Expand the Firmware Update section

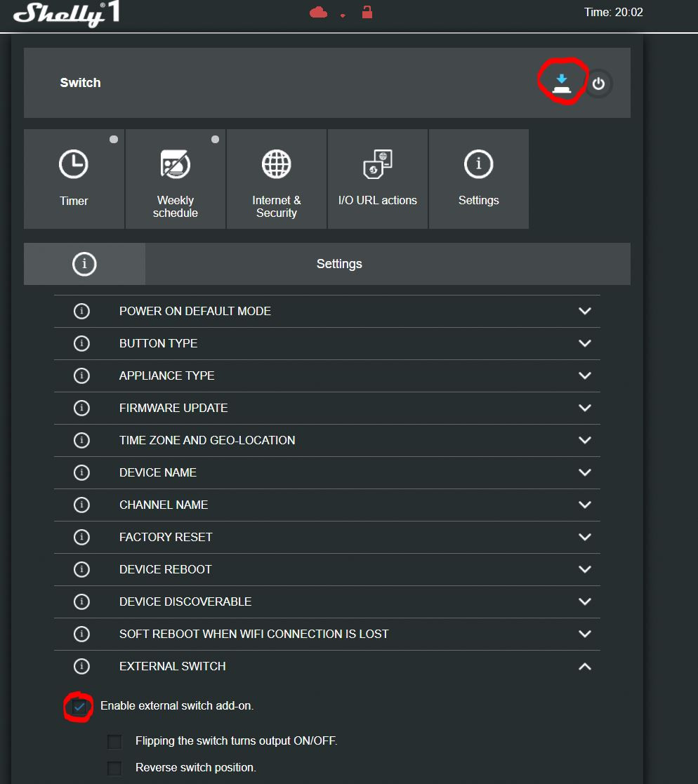(x=584, y=408)
